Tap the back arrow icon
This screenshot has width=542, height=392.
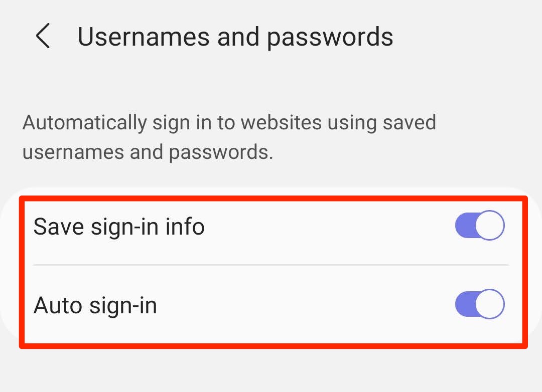pos(43,37)
